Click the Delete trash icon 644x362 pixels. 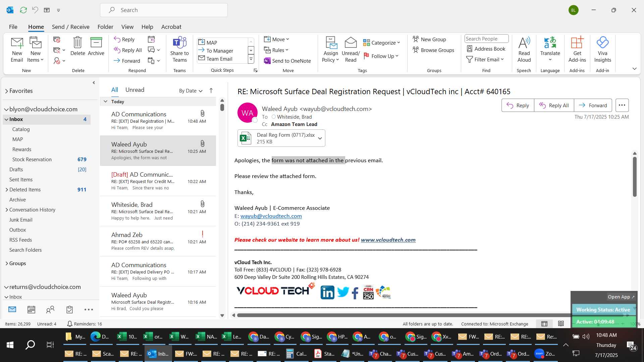(x=77, y=46)
